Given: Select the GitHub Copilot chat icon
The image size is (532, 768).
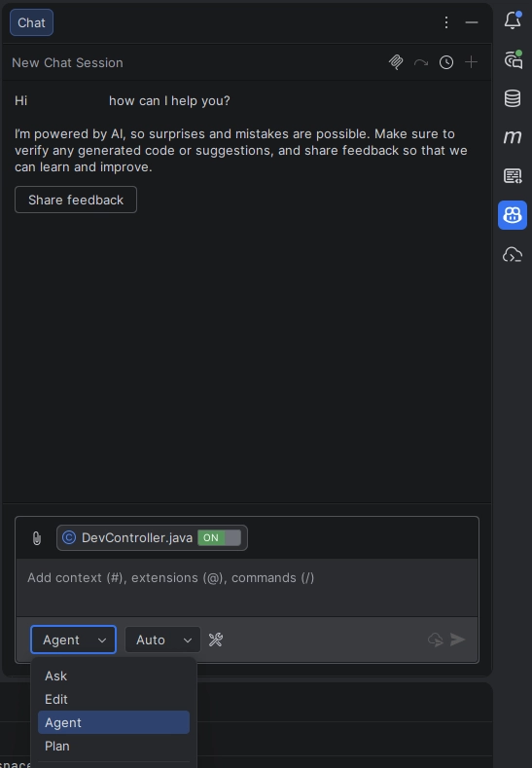Looking at the screenshot, I should tap(513, 214).
